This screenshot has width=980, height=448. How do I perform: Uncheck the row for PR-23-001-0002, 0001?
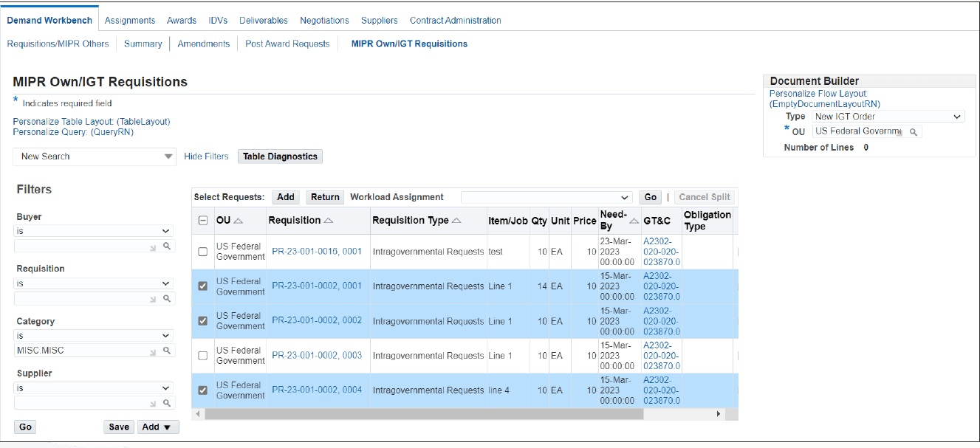[x=203, y=286]
